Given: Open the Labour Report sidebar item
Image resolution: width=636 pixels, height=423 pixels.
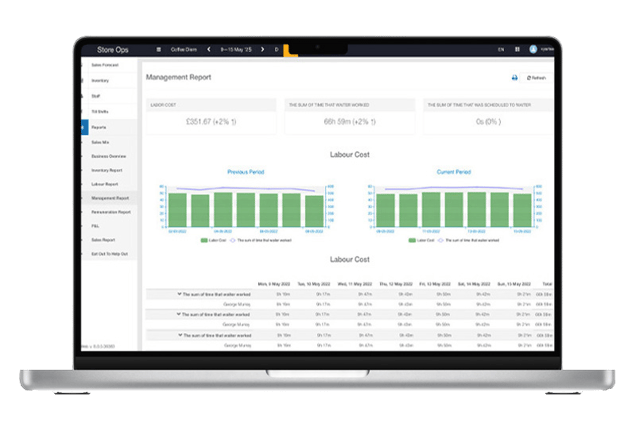Looking at the screenshot, I should [x=105, y=184].
